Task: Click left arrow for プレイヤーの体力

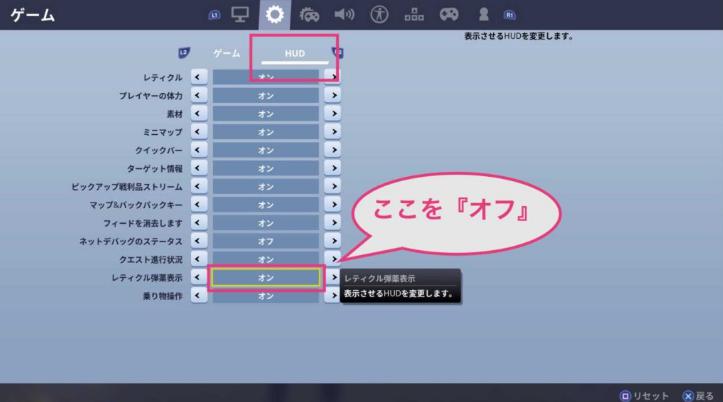Action: click(x=199, y=95)
